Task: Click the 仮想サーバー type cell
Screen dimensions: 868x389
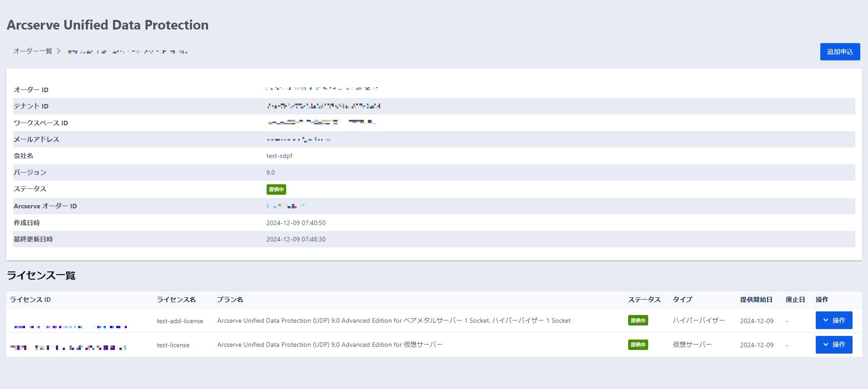Action: 692,345
